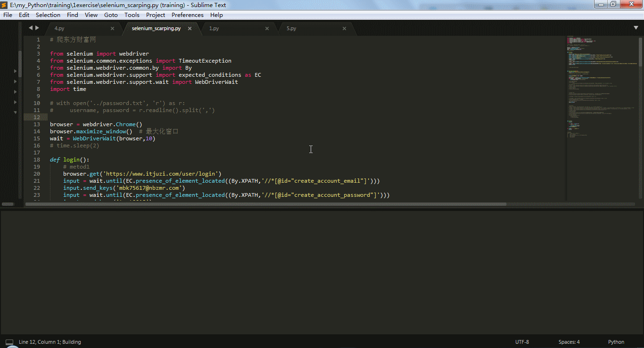The width and height of the screenshot is (644, 348).
Task: Expand the topmost collapsed sidebar folder arrow
Action: 15,71
